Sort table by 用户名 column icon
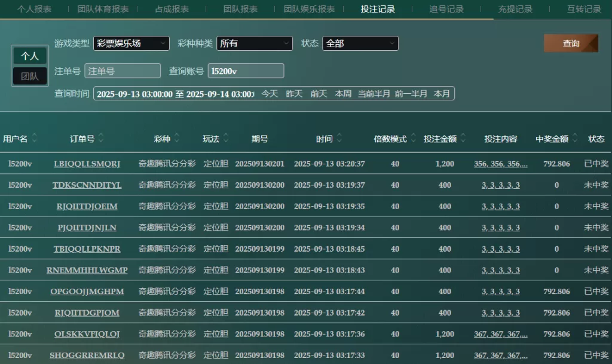This screenshot has width=612, height=364. 35,139
